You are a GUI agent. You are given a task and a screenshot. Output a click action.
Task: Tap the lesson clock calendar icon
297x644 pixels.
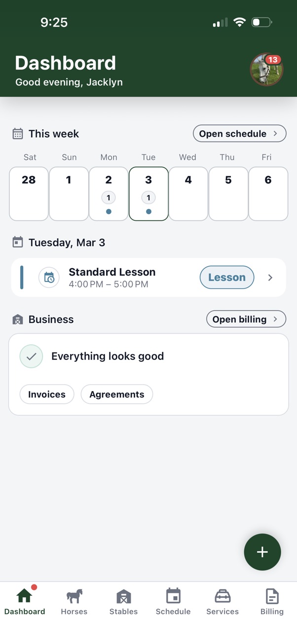point(49,278)
